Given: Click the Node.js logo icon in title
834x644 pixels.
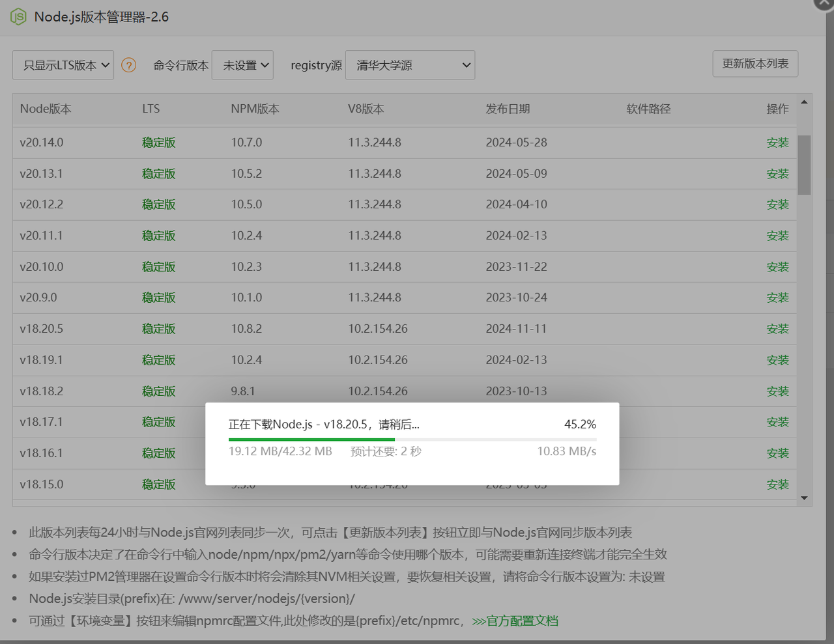Looking at the screenshot, I should pyautogui.click(x=18, y=17).
